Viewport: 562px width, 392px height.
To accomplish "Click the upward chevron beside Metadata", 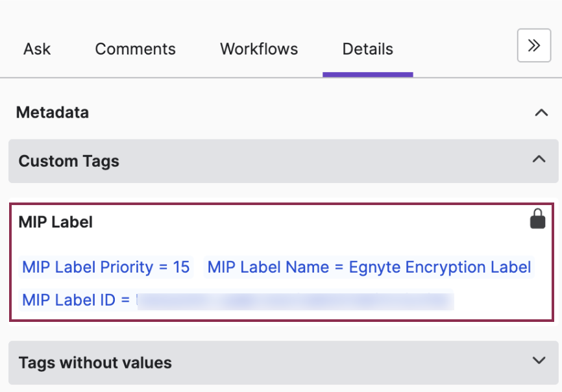I will [x=541, y=112].
